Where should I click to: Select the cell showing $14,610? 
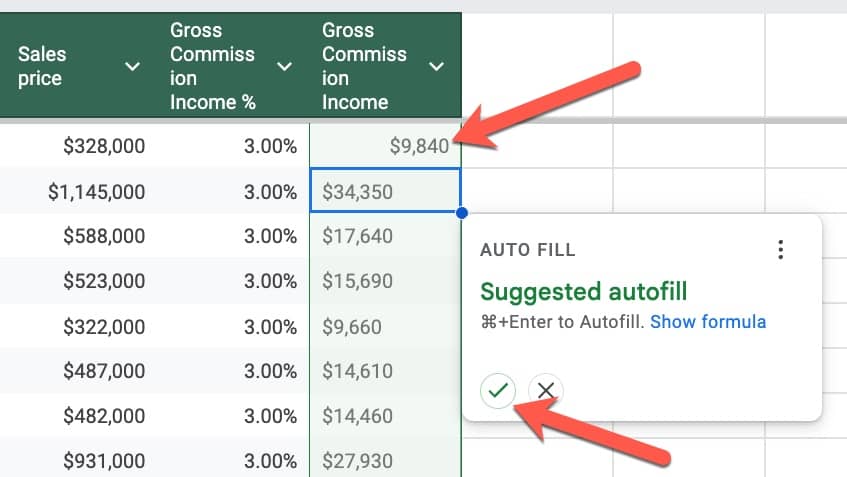pyautogui.click(x=385, y=371)
